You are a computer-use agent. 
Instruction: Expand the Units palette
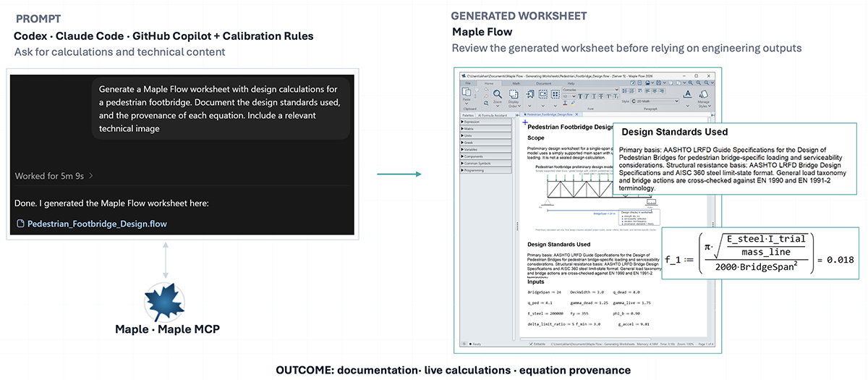[x=485, y=135]
